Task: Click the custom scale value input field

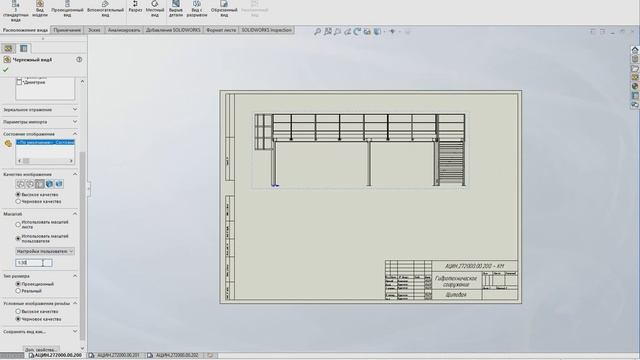Action: (34, 263)
